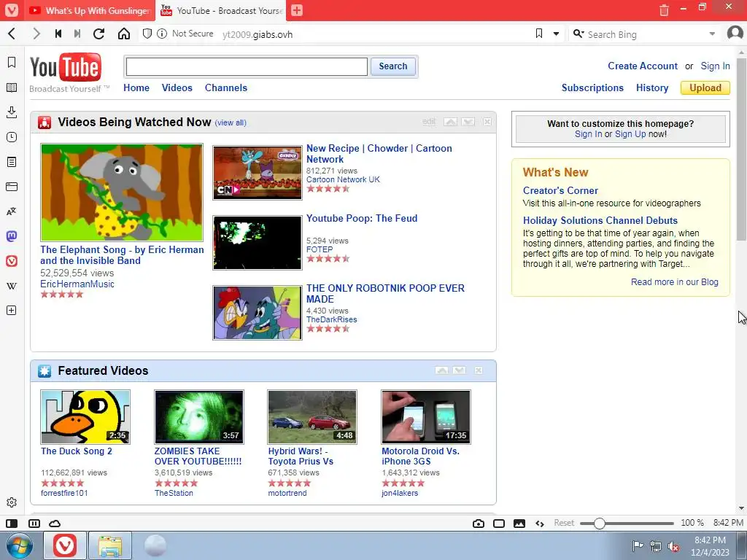
Task: Go back in browser history
Action: click(x=12, y=34)
